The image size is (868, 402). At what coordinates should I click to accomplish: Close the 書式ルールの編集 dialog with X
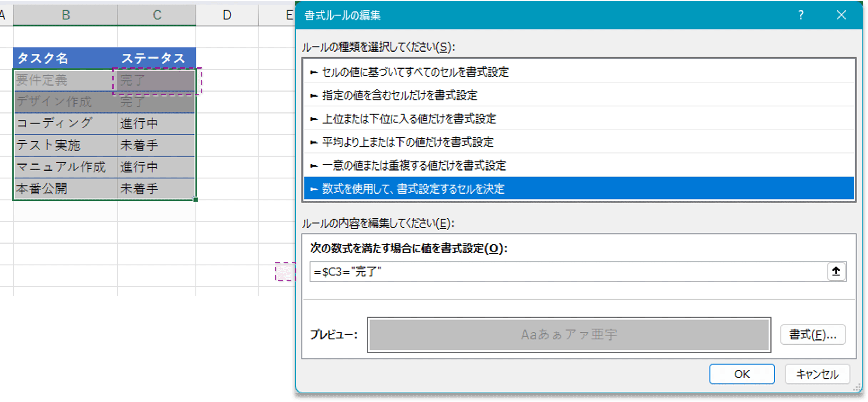[x=841, y=15]
